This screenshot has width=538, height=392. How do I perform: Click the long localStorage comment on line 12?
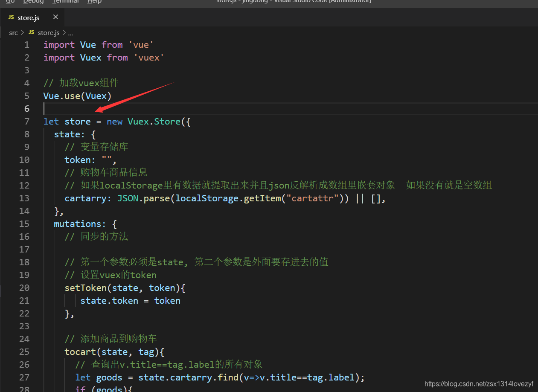pos(278,186)
